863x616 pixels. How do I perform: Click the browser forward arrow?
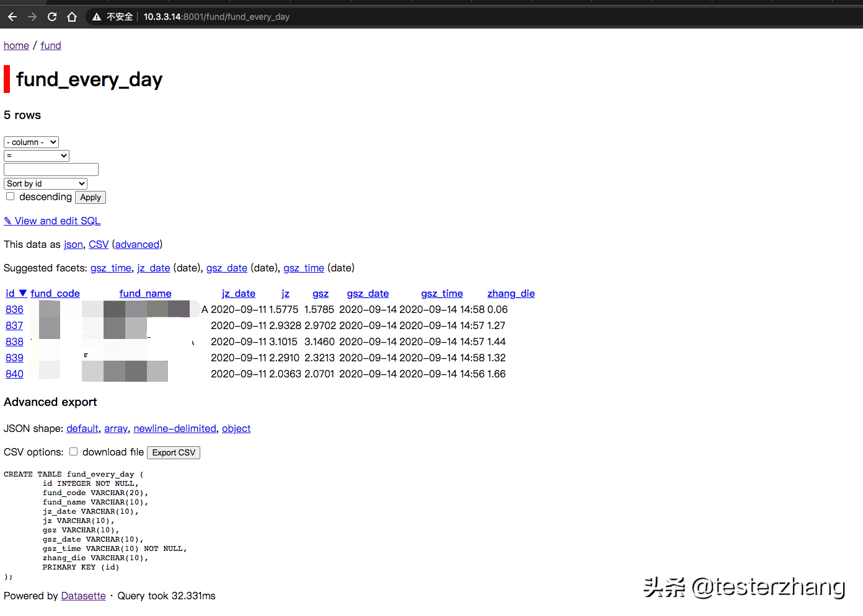coord(32,17)
